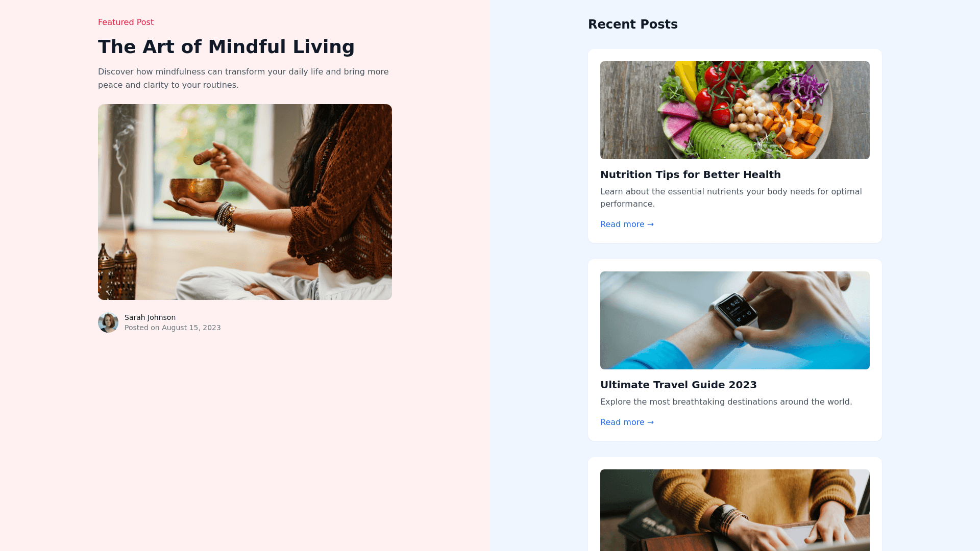Open the salad bowl image in Nutrition post

(x=735, y=110)
